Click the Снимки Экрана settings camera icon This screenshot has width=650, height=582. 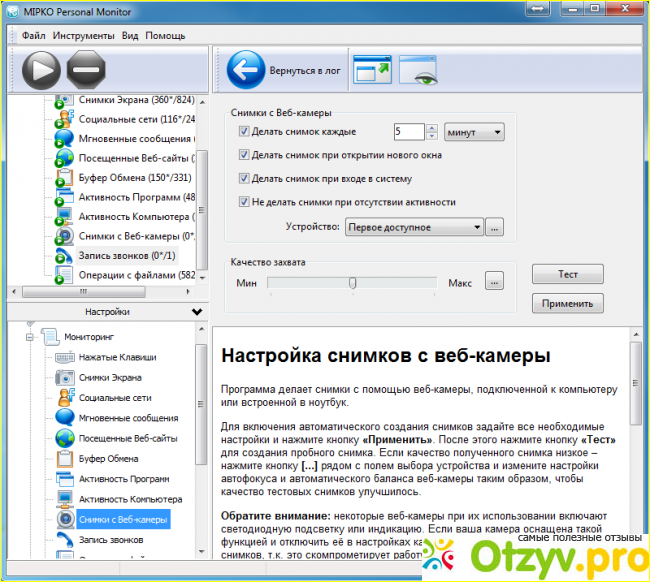pos(65,378)
